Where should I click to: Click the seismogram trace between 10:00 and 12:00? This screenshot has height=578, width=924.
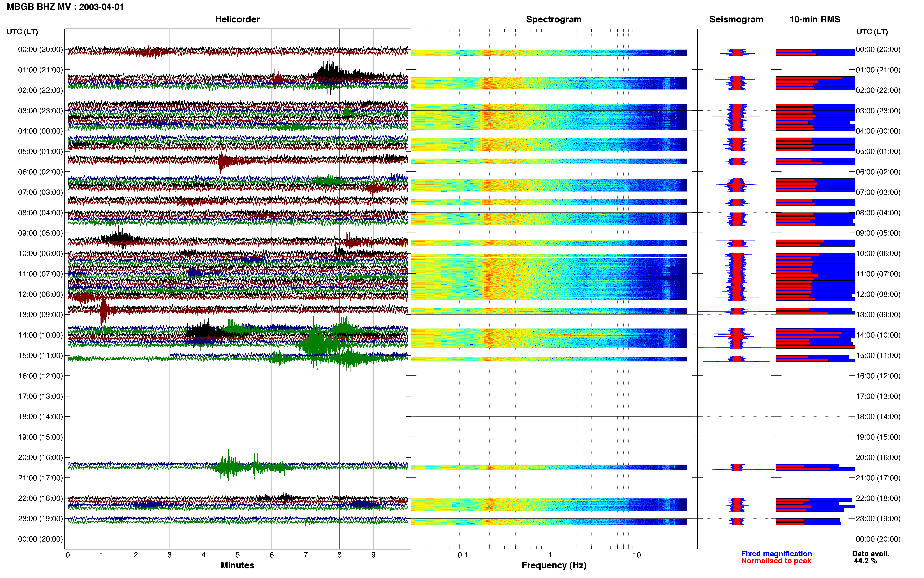(x=736, y=277)
